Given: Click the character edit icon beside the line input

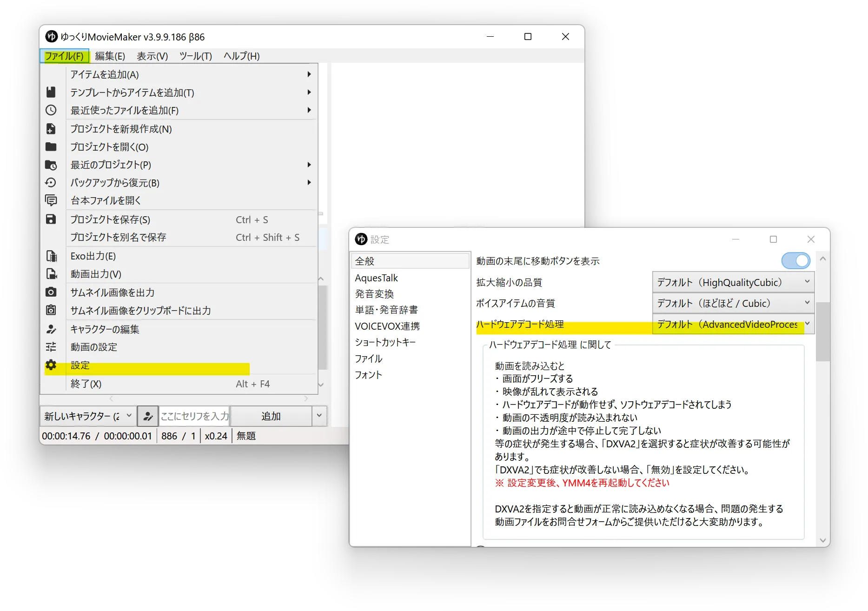Looking at the screenshot, I should [148, 416].
